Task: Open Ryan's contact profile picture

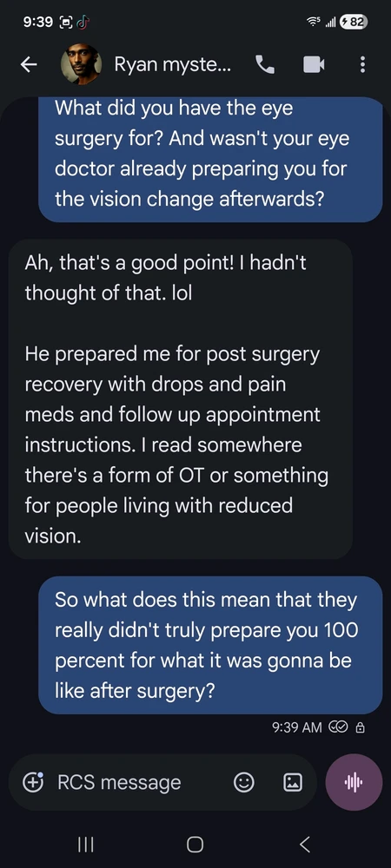Action: point(81,65)
